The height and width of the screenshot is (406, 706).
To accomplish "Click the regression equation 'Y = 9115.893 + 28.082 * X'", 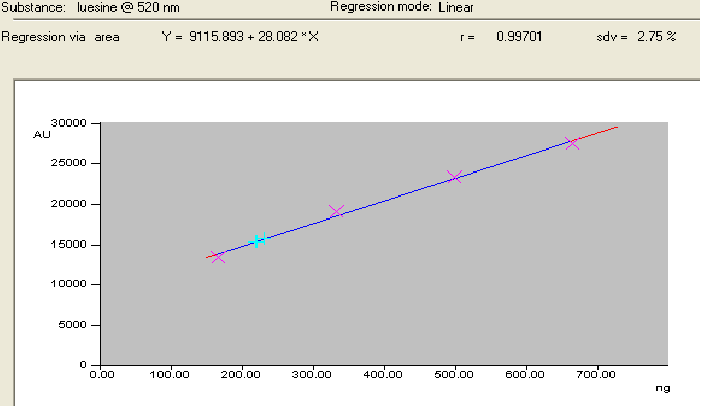I will click(240, 36).
